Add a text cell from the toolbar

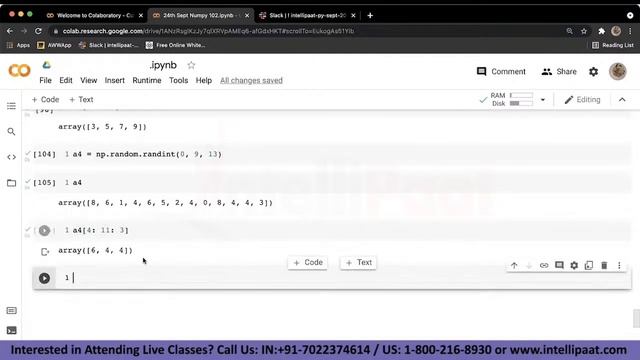coord(81,100)
